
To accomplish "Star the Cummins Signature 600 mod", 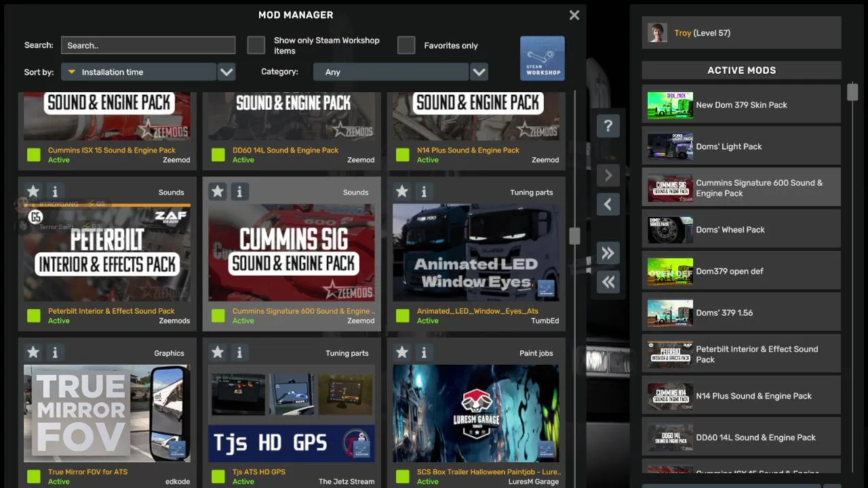I will click(218, 192).
